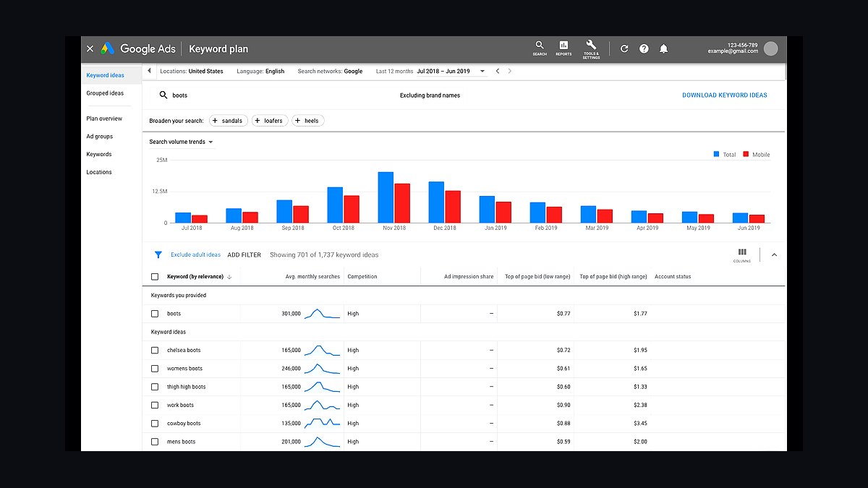Change the Language: English setting

click(x=260, y=72)
